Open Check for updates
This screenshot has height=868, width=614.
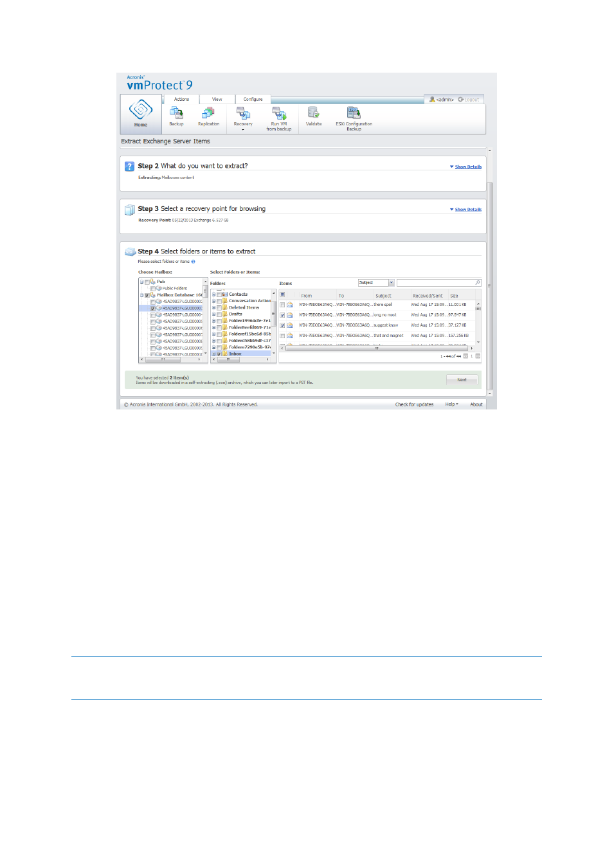click(414, 404)
